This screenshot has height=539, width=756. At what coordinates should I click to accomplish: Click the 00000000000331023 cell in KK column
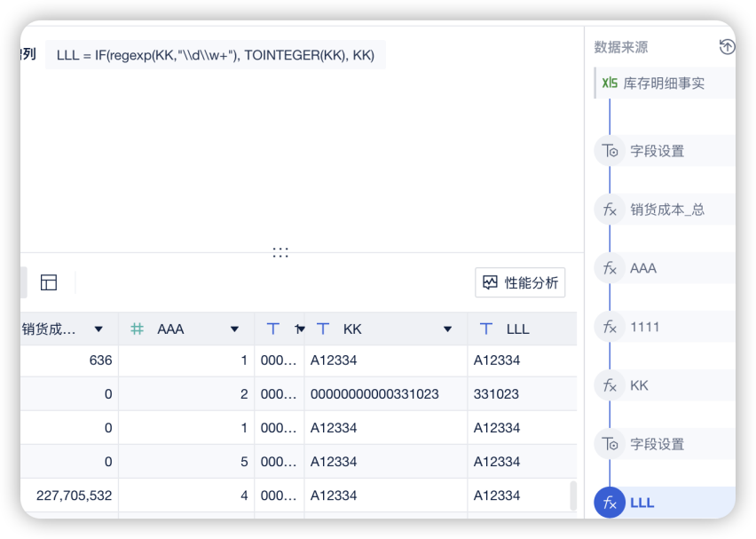pos(374,394)
